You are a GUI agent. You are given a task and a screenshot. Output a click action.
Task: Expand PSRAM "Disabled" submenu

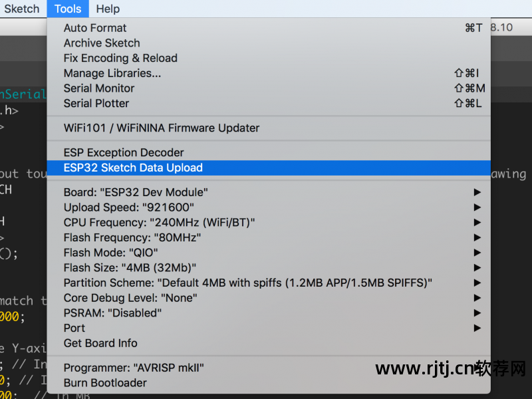[269, 313]
